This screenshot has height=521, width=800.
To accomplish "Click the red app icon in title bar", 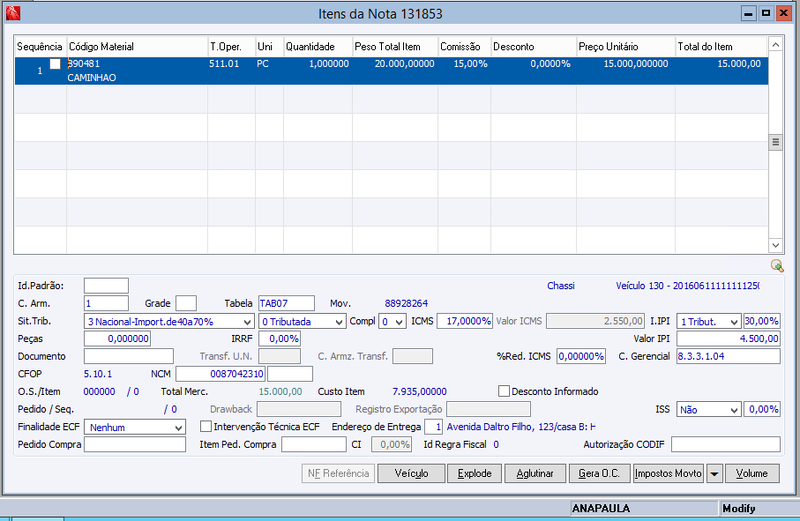I will [x=13, y=13].
